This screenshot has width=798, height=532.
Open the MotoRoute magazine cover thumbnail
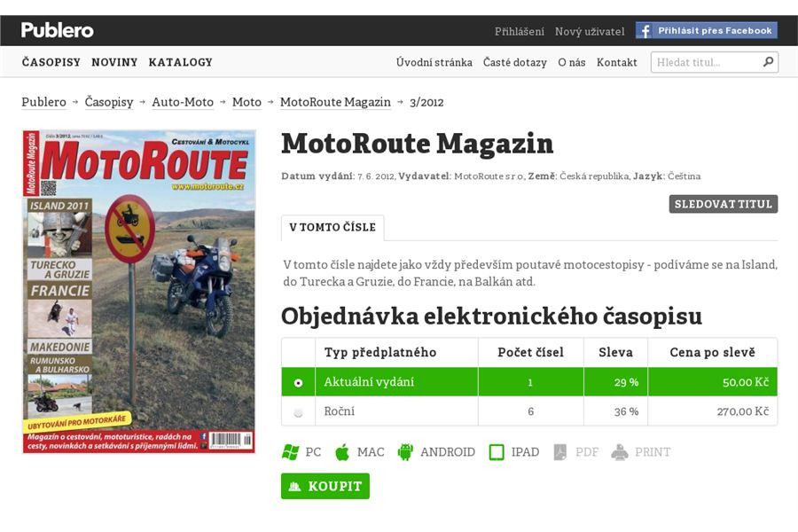click(x=139, y=291)
